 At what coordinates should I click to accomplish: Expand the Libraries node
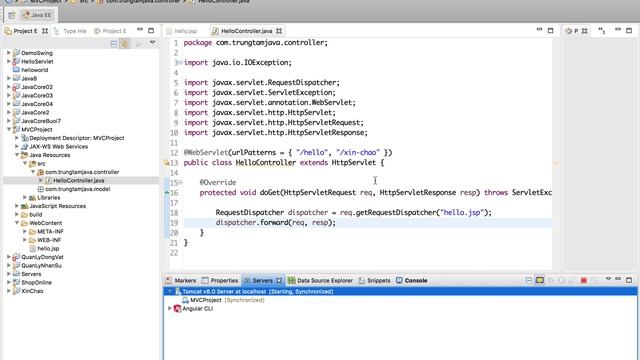[x=25, y=197]
